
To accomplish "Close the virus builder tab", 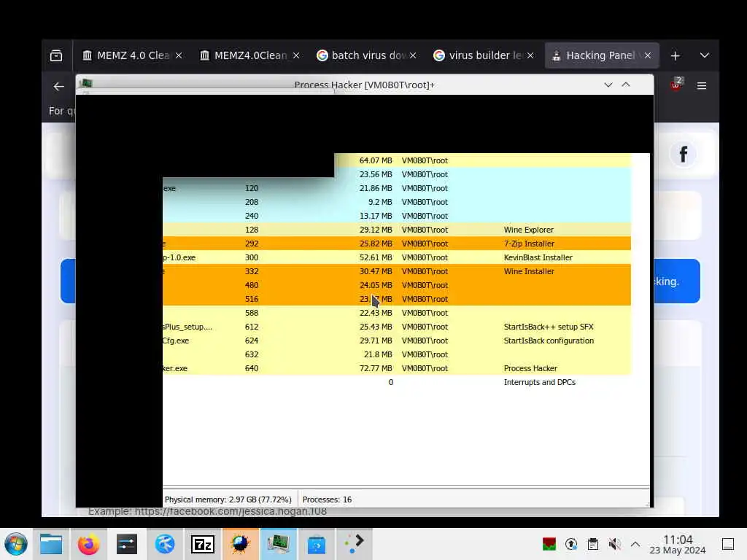I will [x=530, y=55].
